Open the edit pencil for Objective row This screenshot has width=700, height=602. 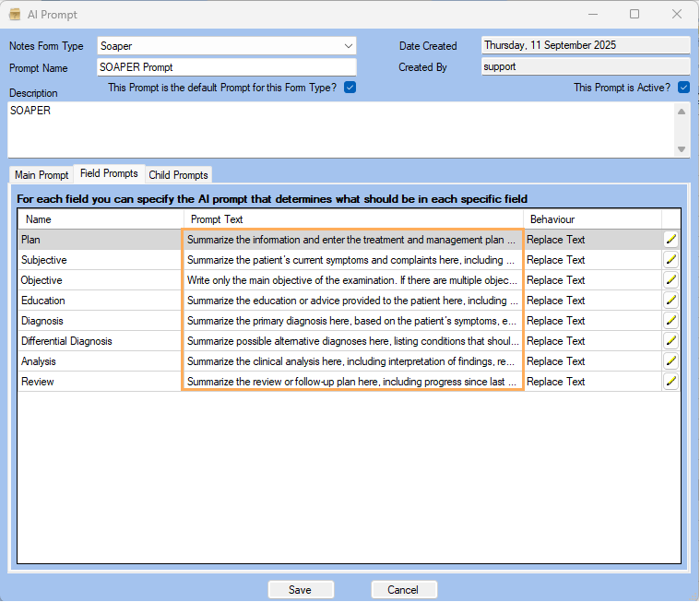670,280
